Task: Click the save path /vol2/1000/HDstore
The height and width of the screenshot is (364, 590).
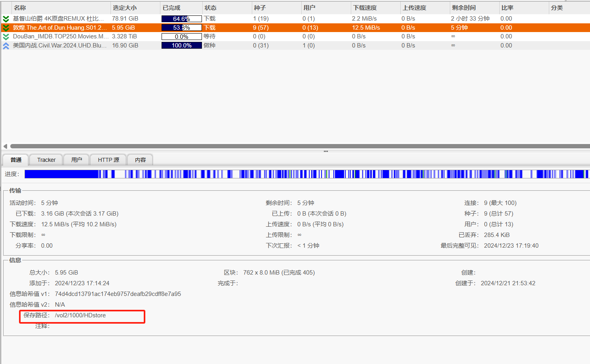Action: (x=80, y=315)
